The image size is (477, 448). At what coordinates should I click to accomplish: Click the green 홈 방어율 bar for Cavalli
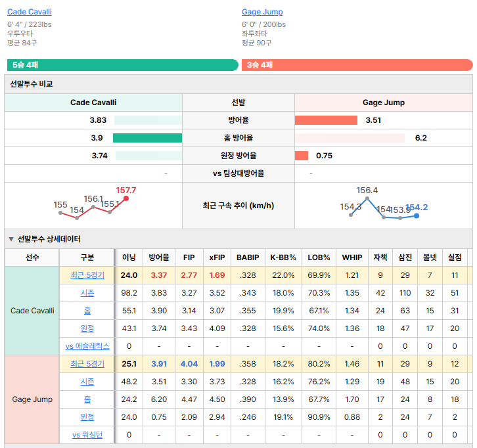(148, 138)
